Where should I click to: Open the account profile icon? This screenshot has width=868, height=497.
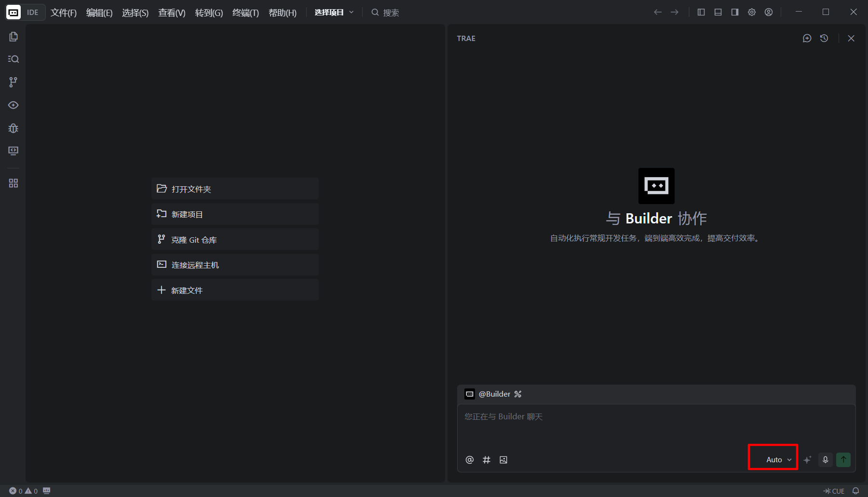point(769,12)
